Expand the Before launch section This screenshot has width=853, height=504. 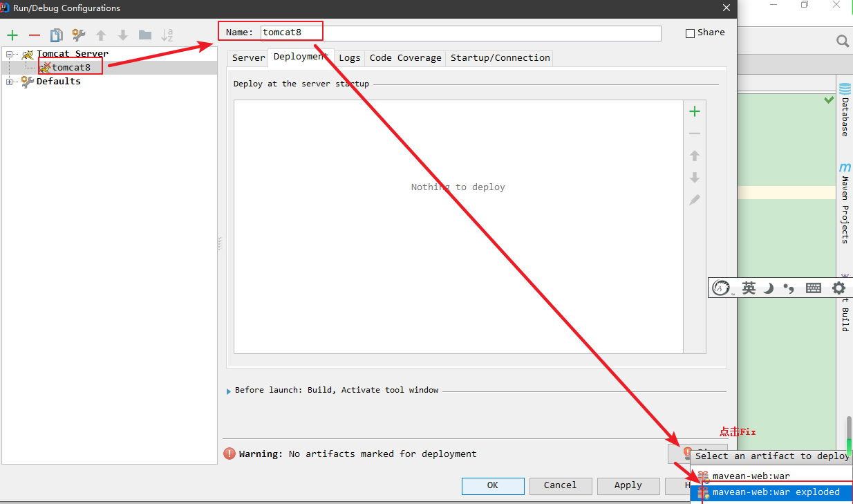pyautogui.click(x=229, y=391)
